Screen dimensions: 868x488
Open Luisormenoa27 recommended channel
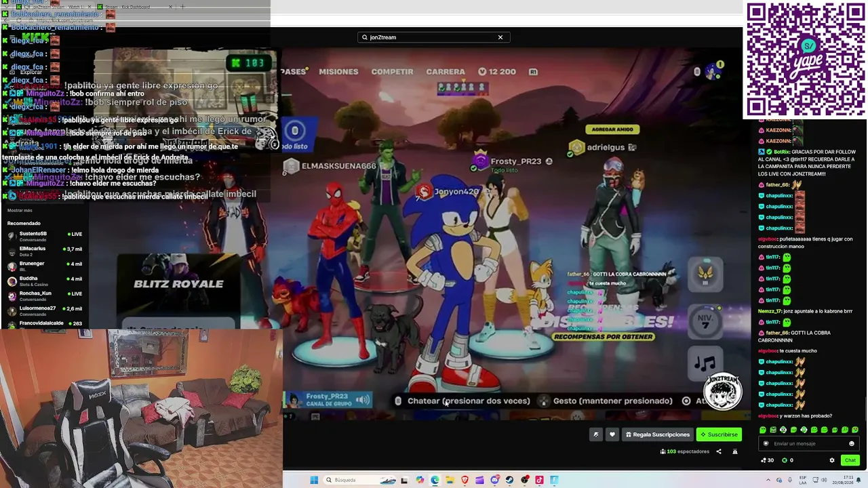tap(45, 310)
